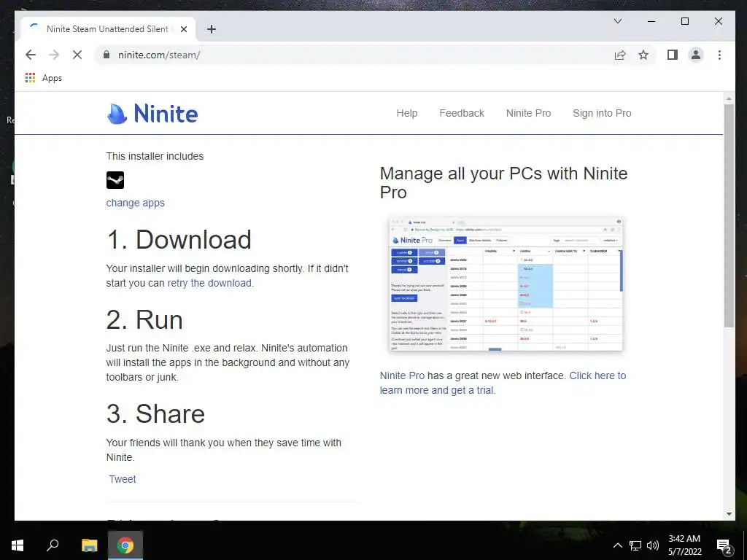Open the volume tray icon

pyautogui.click(x=653, y=545)
